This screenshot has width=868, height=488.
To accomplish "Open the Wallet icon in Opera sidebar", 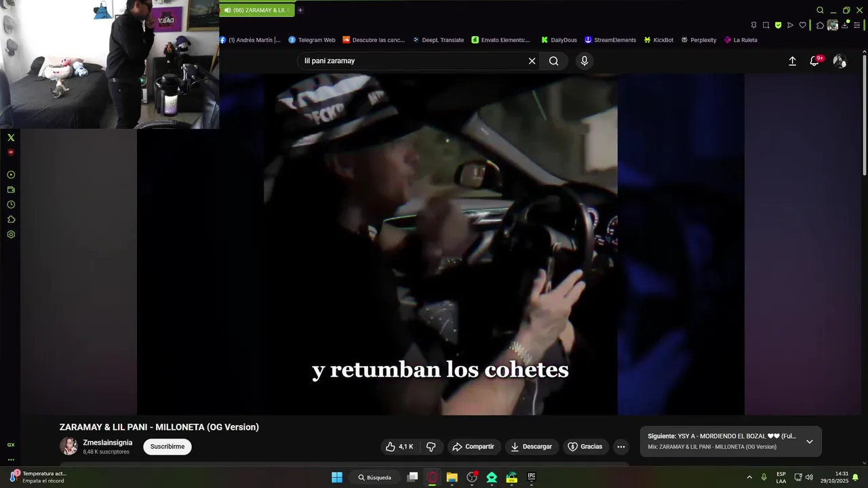I will [x=11, y=190].
